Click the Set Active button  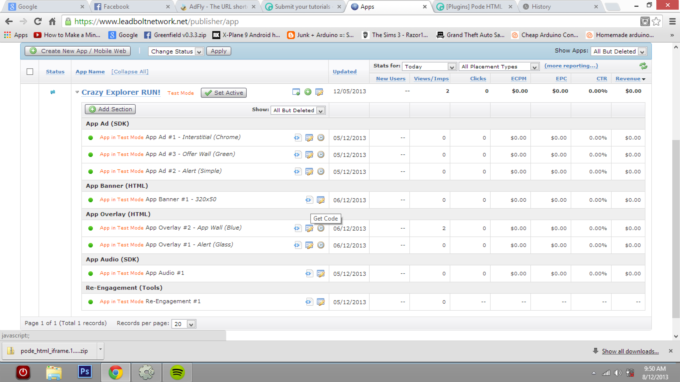point(224,93)
